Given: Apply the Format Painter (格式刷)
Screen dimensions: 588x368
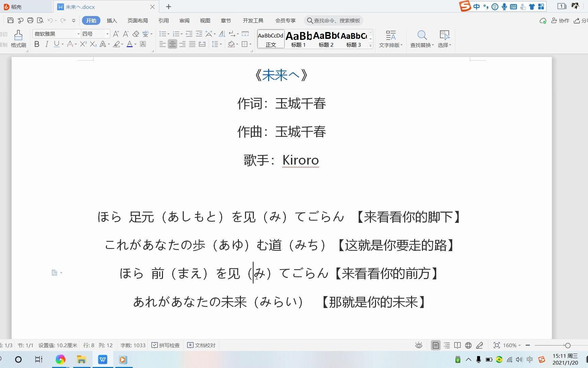Looking at the screenshot, I should (18, 39).
